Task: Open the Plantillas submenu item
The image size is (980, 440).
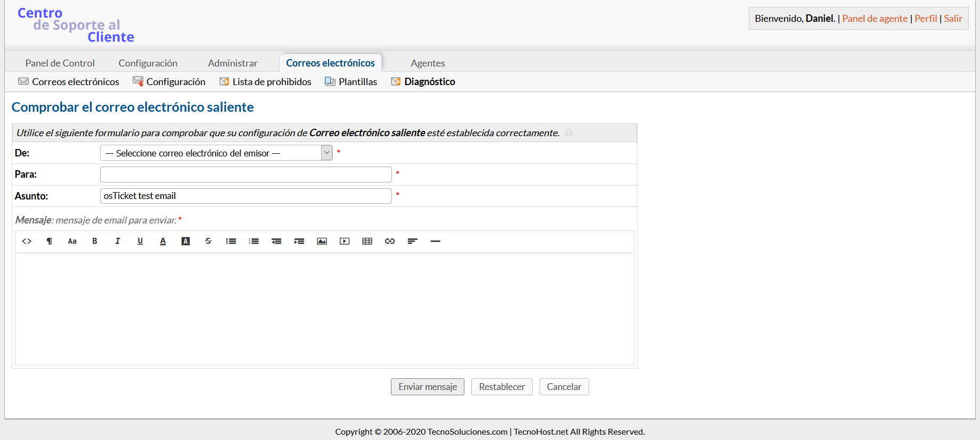Action: tap(357, 82)
